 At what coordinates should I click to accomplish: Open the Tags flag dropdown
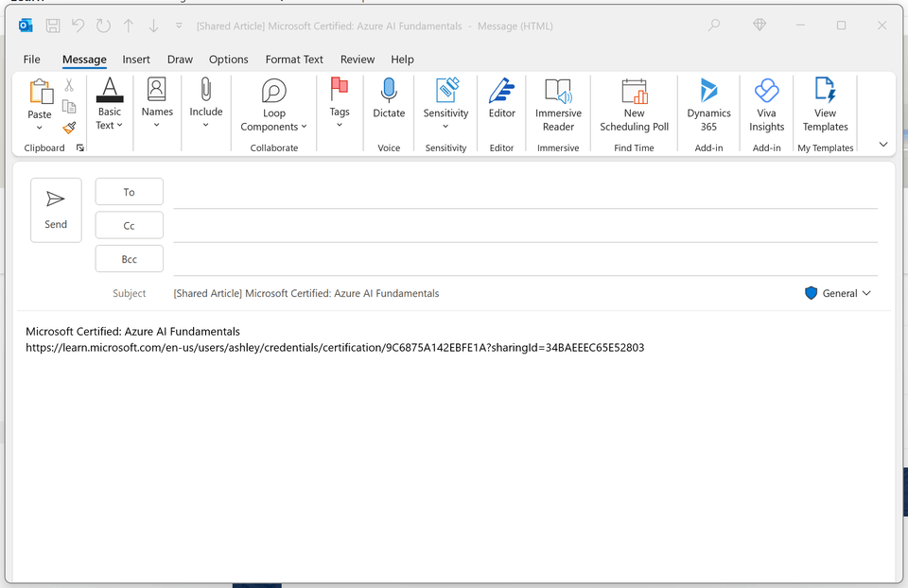(x=340, y=103)
